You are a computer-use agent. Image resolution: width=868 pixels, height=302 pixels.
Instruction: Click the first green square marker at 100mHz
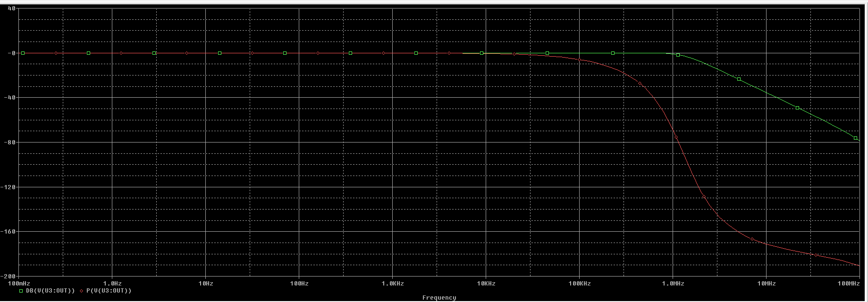click(23, 53)
